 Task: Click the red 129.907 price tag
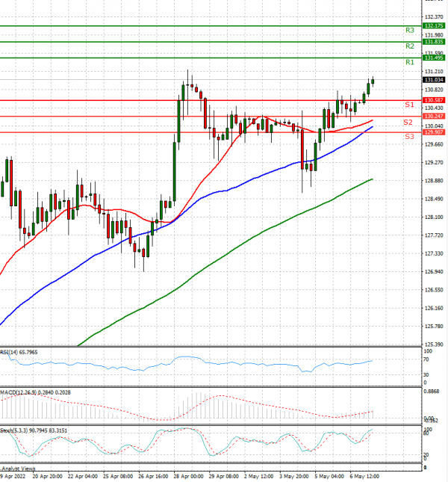[433, 133]
